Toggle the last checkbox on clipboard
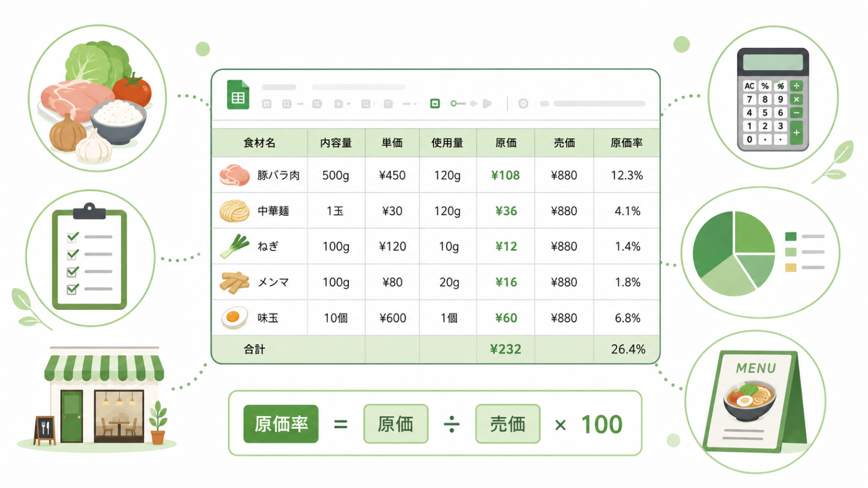The width and height of the screenshot is (868, 488). point(73,289)
